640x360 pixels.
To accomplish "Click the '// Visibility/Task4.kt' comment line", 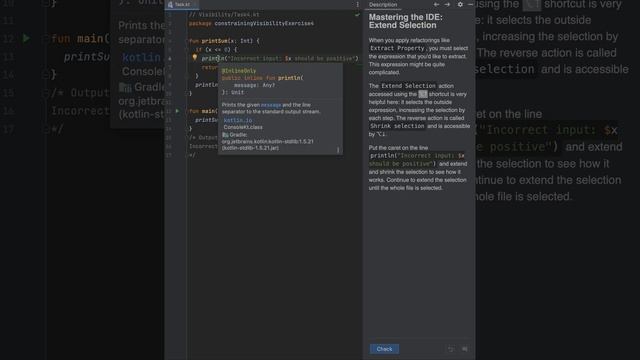I will [224, 15].
